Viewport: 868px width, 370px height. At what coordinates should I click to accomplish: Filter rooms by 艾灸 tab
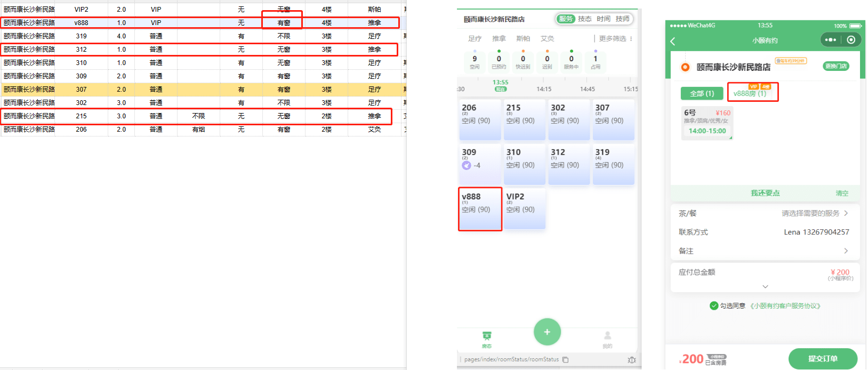pyautogui.click(x=548, y=39)
